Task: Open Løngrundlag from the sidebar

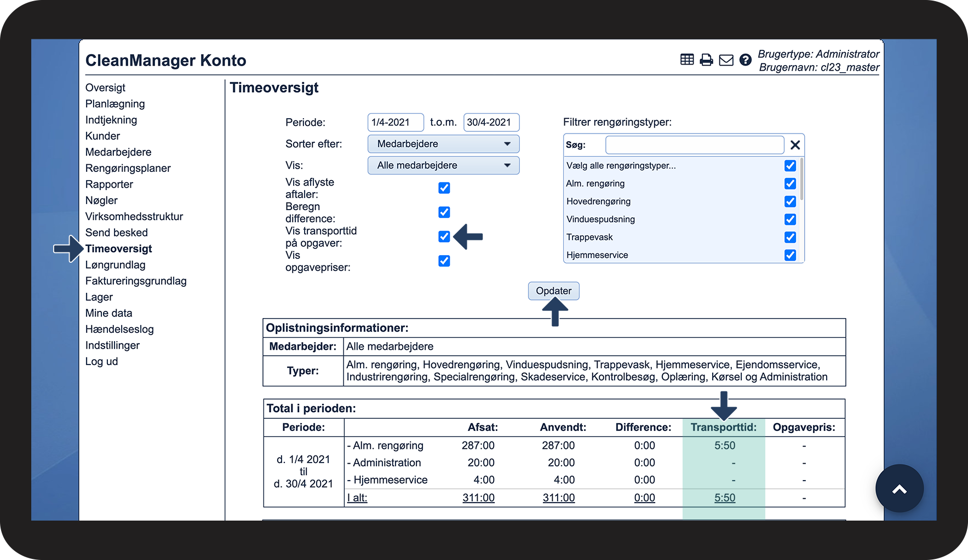Action: (x=116, y=265)
